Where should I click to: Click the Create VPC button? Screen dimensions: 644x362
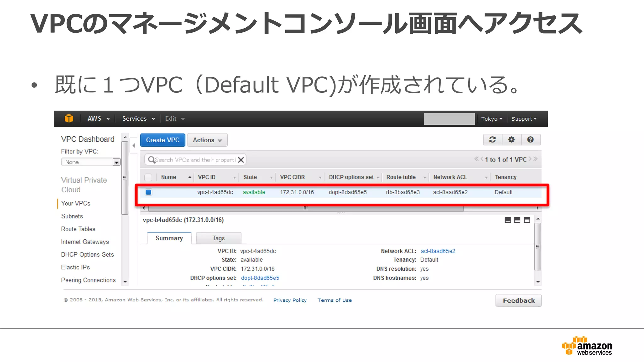point(163,140)
